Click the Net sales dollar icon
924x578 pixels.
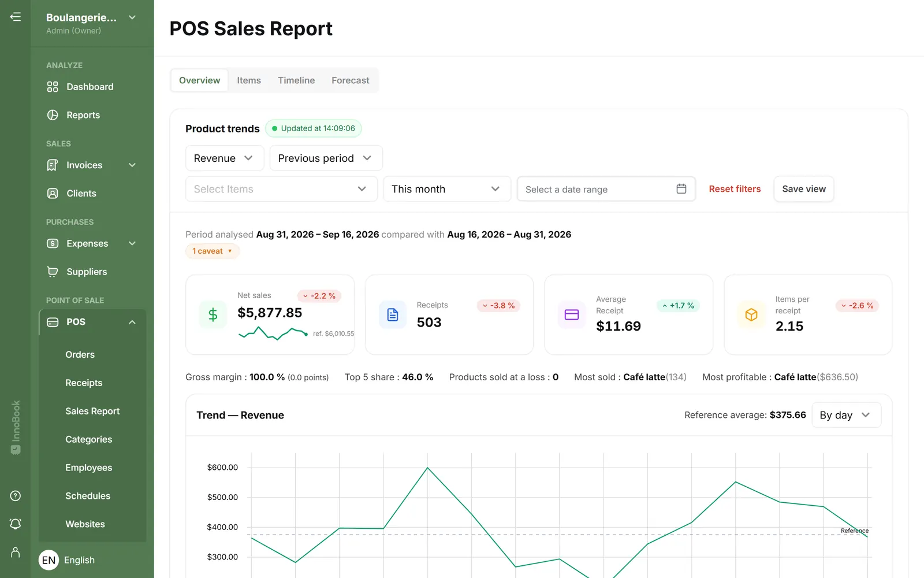click(x=213, y=314)
